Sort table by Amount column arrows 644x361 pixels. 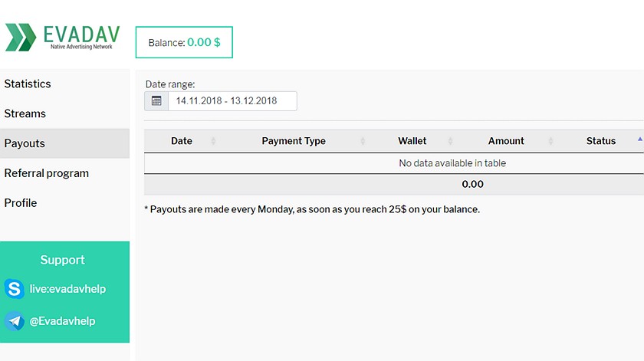(x=550, y=141)
